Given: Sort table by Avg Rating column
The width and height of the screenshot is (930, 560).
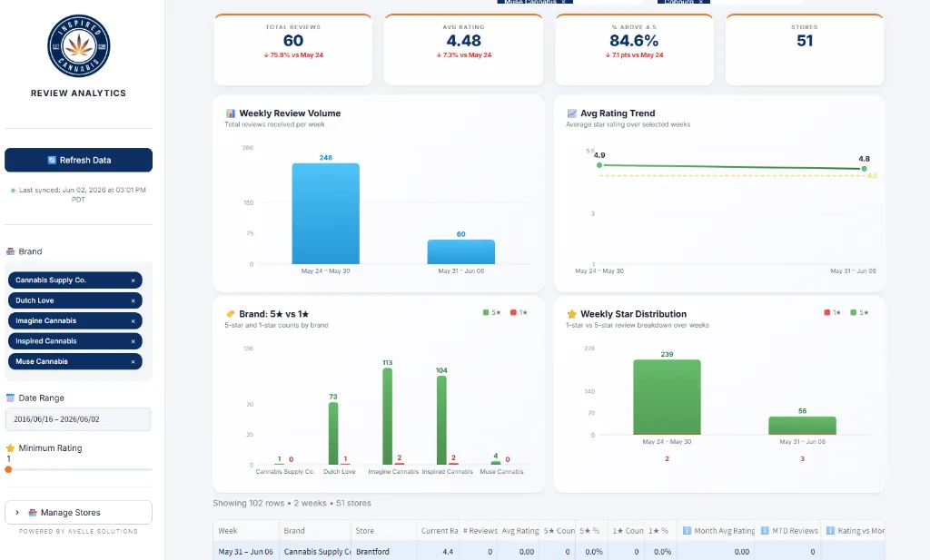Looking at the screenshot, I should click(x=519, y=531).
